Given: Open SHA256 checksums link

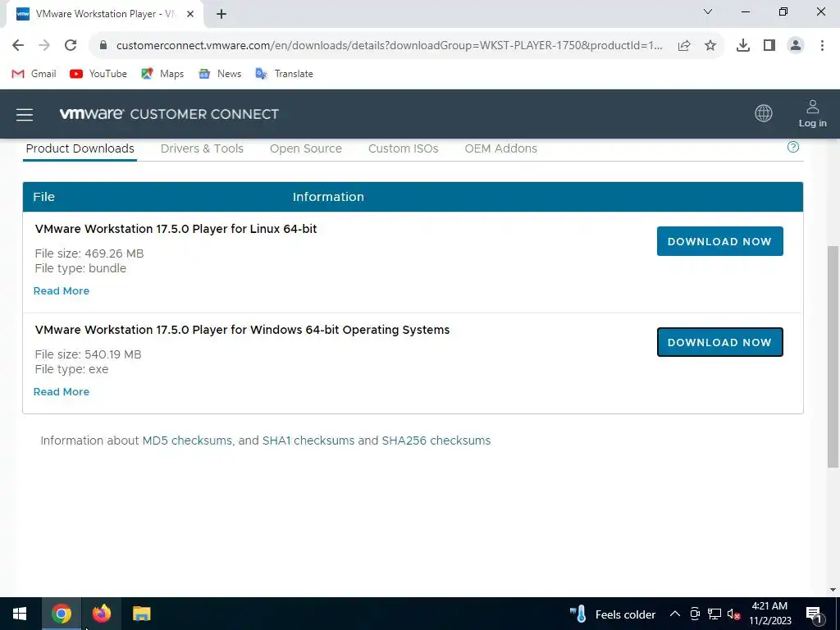Looking at the screenshot, I should [436, 441].
